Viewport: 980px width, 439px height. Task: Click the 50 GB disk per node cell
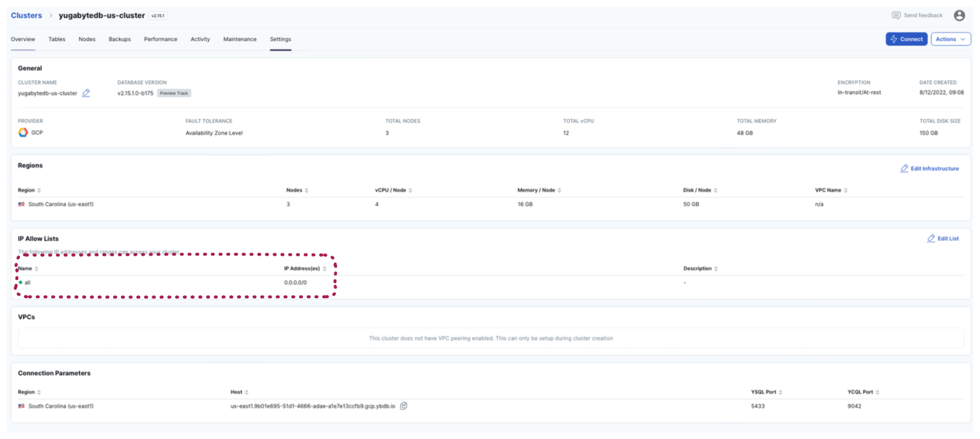coord(691,204)
